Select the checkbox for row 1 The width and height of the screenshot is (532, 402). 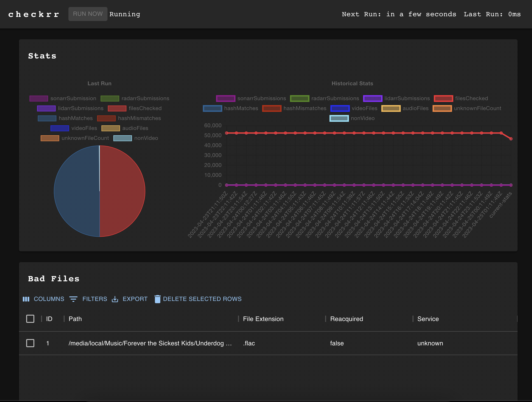coord(30,343)
